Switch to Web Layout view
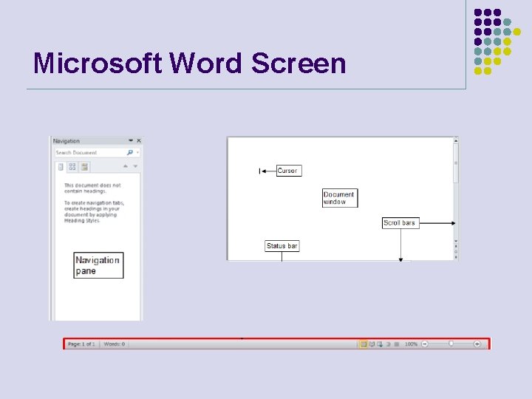Viewport: 532px width, 399px height. (380, 344)
